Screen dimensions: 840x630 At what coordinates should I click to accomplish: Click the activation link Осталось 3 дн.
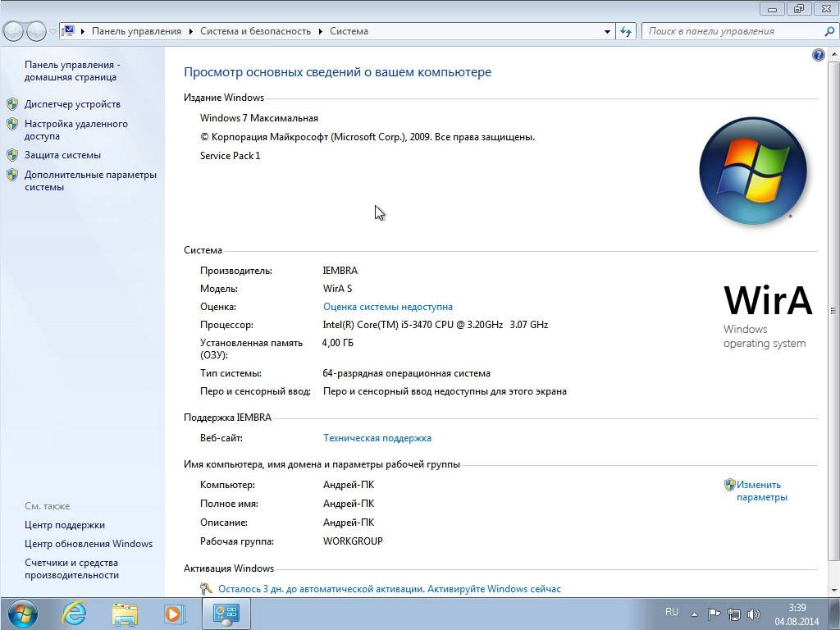click(390, 589)
